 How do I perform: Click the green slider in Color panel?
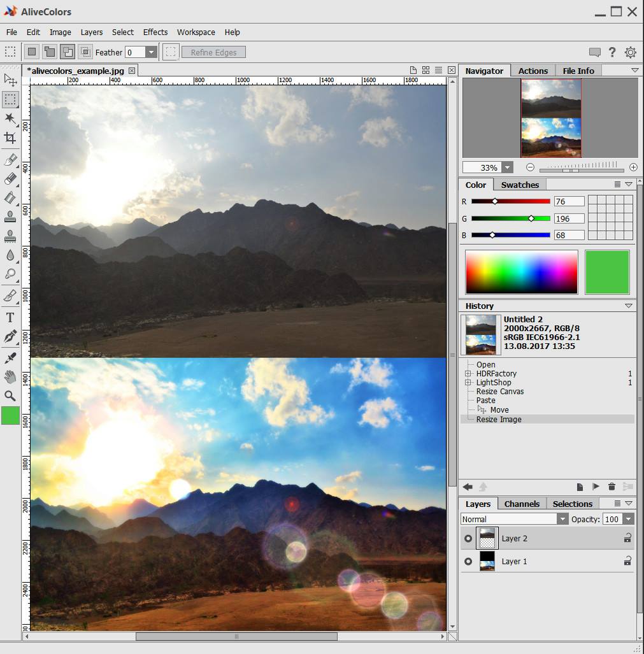531,218
